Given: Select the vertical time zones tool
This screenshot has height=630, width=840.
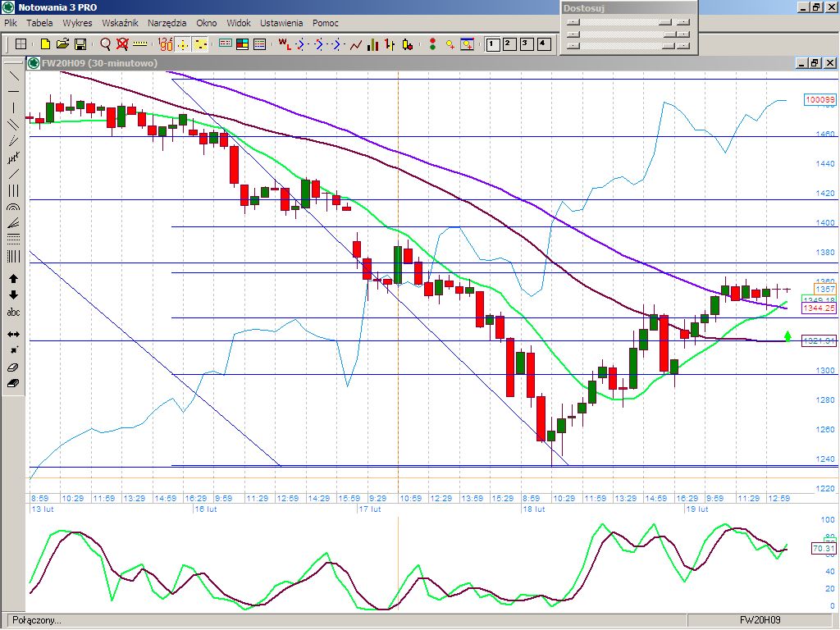Looking at the screenshot, I should [x=13, y=257].
